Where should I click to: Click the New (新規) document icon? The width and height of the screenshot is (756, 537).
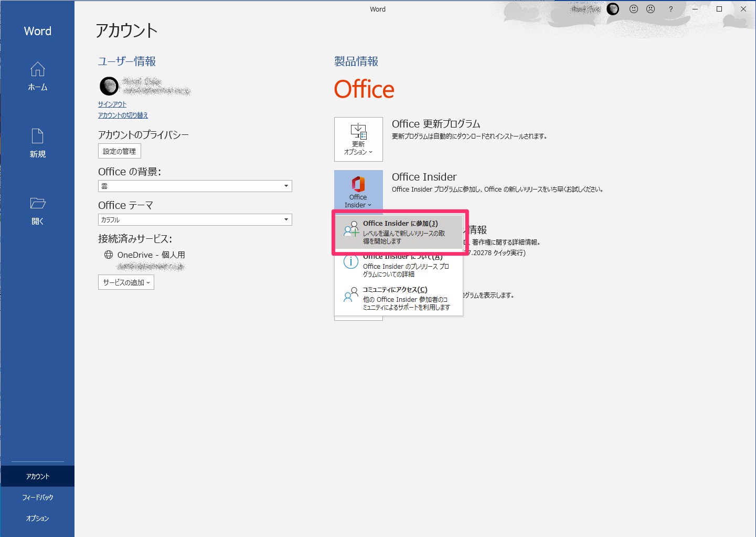[37, 136]
